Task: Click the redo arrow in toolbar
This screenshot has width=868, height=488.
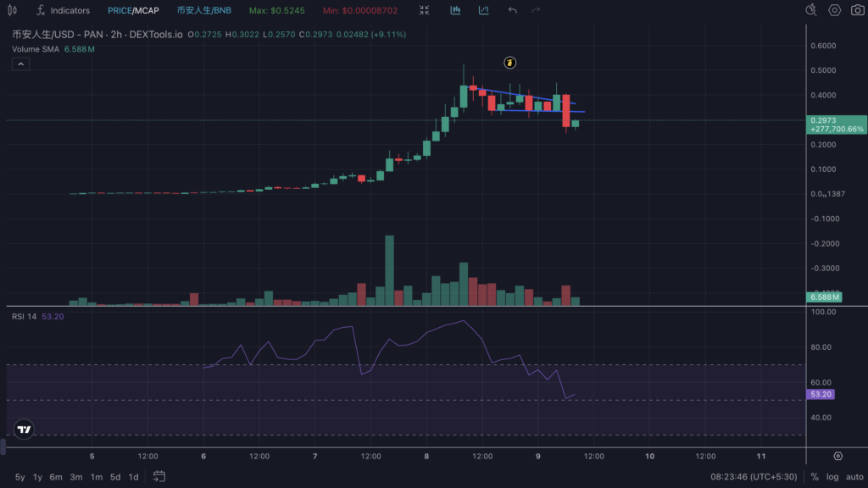Action: pos(536,10)
